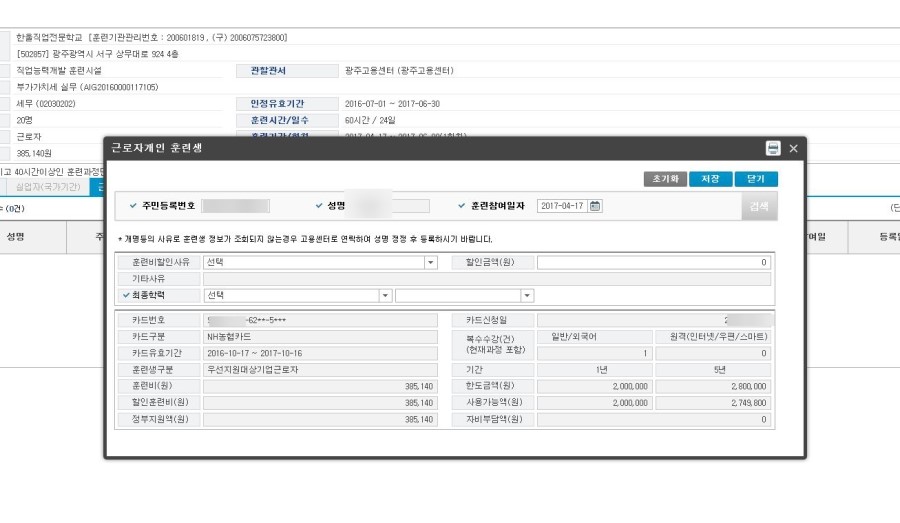
Task: Click the print icon in dialog title bar
Action: pyautogui.click(x=773, y=148)
